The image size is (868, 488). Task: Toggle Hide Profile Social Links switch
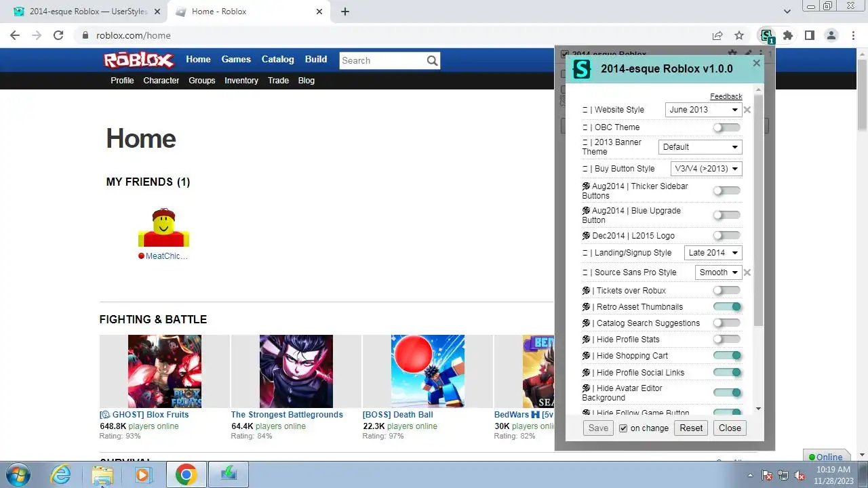pyautogui.click(x=727, y=373)
